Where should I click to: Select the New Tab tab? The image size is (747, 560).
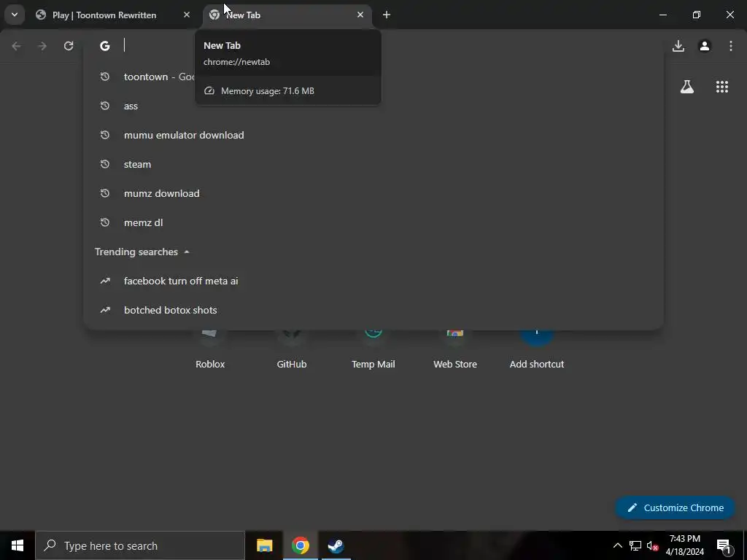point(287,15)
